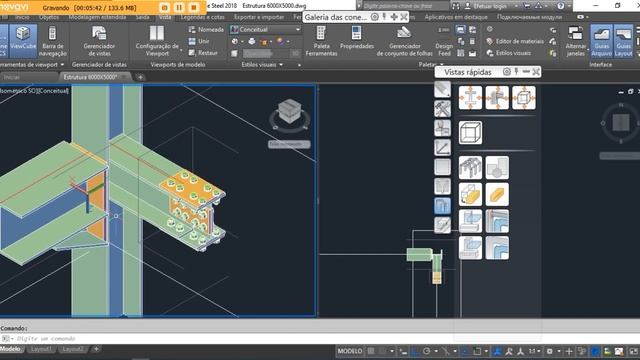Toggle Guias Arquivo button

point(601,41)
